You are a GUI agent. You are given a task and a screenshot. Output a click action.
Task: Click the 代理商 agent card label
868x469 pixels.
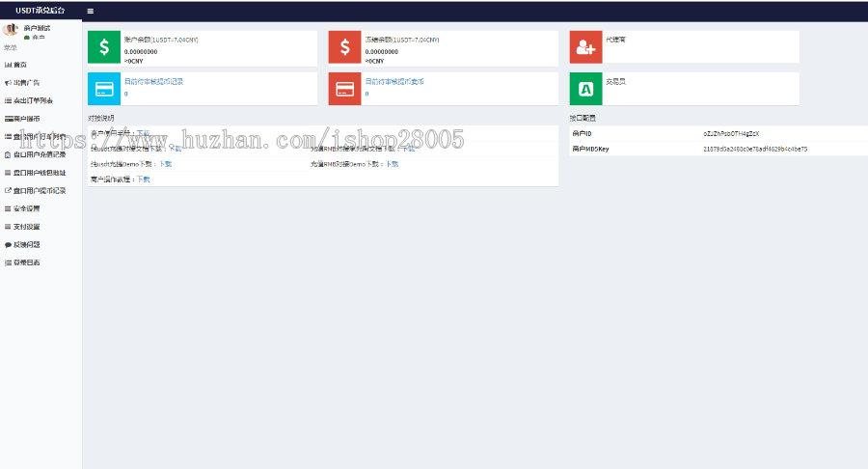tap(615, 40)
